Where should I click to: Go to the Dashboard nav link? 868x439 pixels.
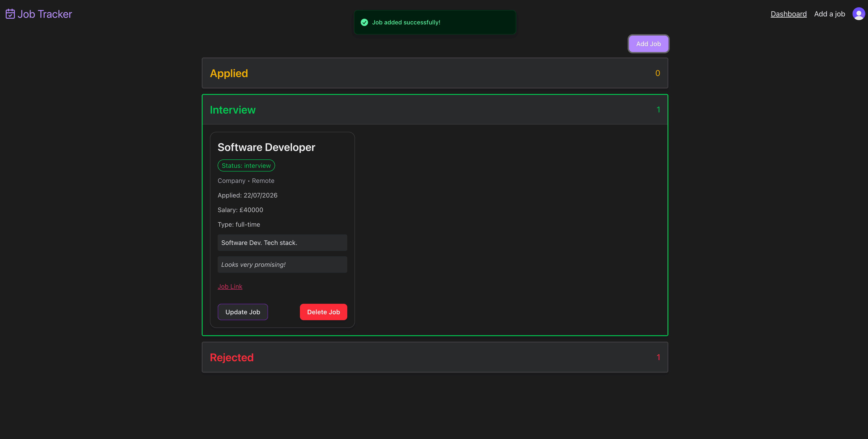788,14
